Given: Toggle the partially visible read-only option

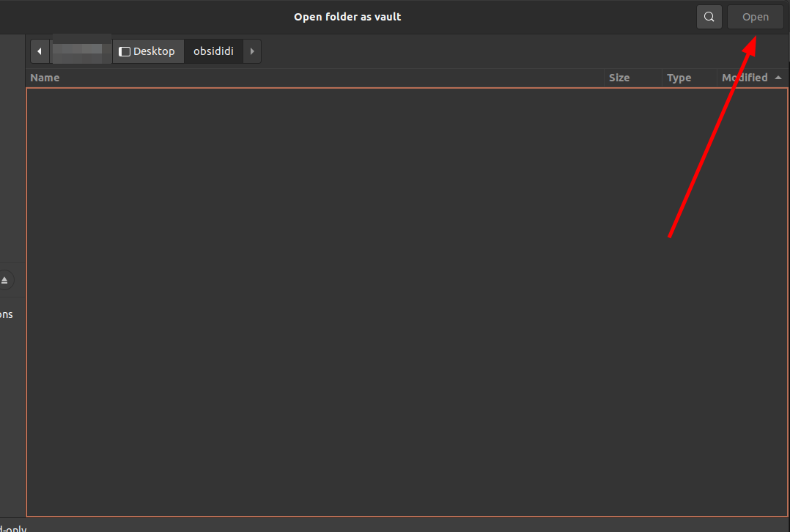Looking at the screenshot, I should point(12,528).
